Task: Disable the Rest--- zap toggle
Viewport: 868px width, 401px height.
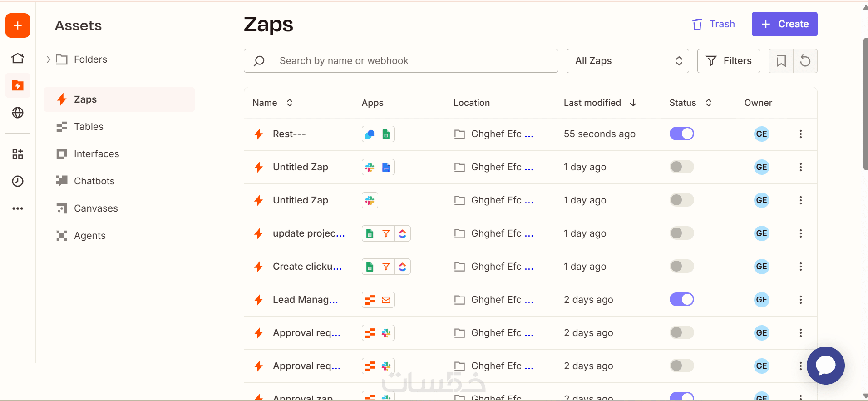Action: 681,134
